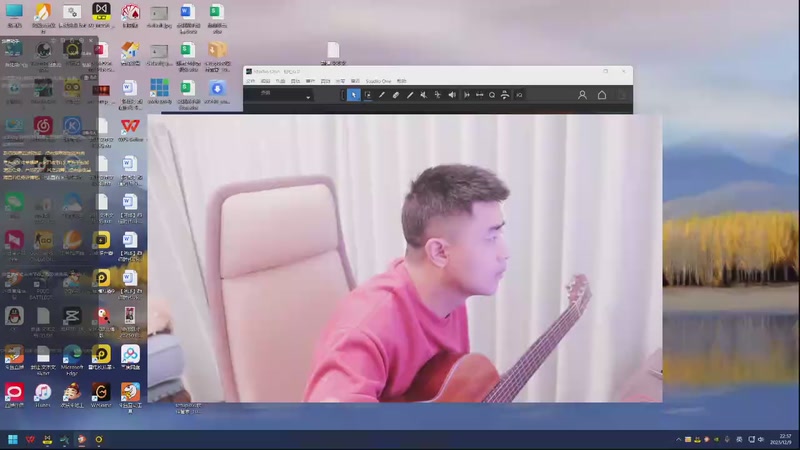The width and height of the screenshot is (800, 450).
Task: Expand hidden system tray icons chevron
Action: (x=678, y=439)
